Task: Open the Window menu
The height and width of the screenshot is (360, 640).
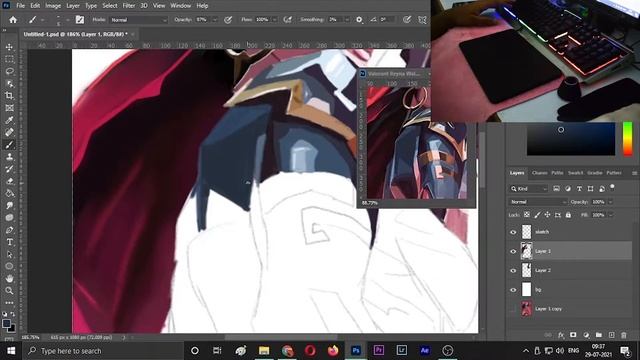Action: 180,6
